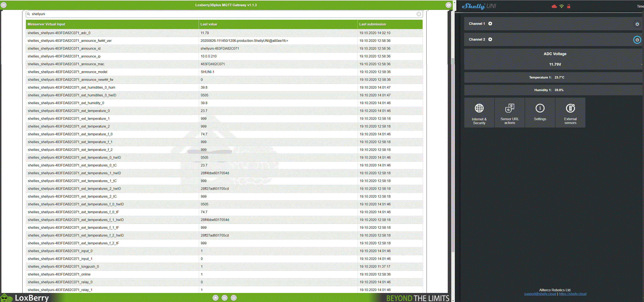Expand Sensor URL actions section

click(509, 113)
